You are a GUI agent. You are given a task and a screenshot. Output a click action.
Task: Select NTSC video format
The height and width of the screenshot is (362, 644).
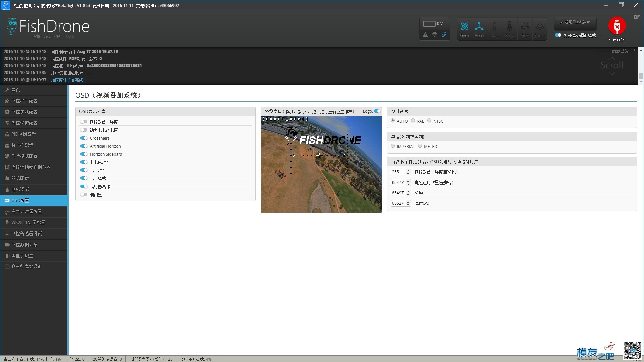429,121
